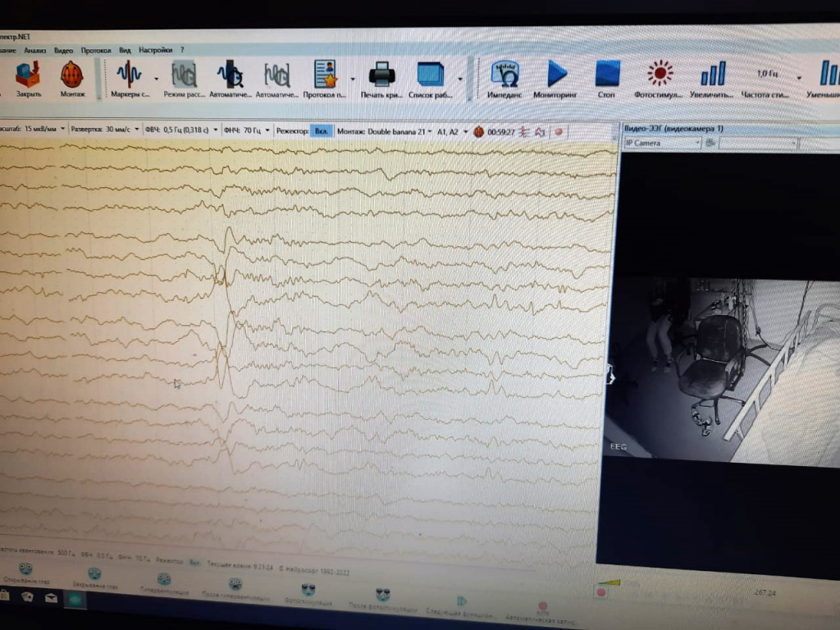840x630 pixels.
Task: Expand the arrow beside Список работ
Action: [460, 79]
